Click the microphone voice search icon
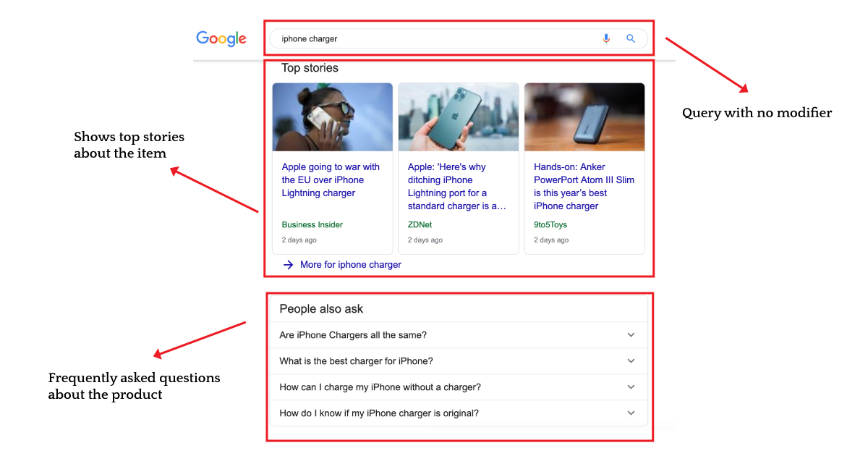The width and height of the screenshot is (868, 456). (x=606, y=39)
